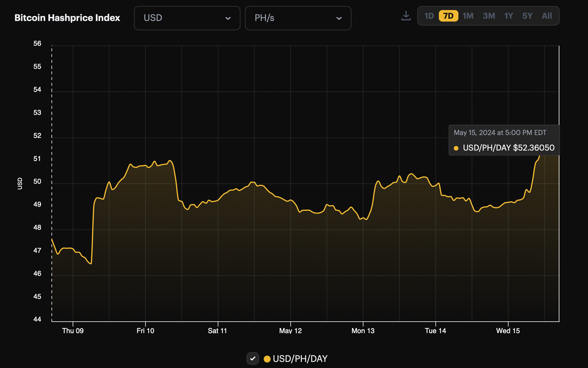Toggle the USD/PH/DAY series checkbox
Screen dimensions: 588x368
pos(253,358)
